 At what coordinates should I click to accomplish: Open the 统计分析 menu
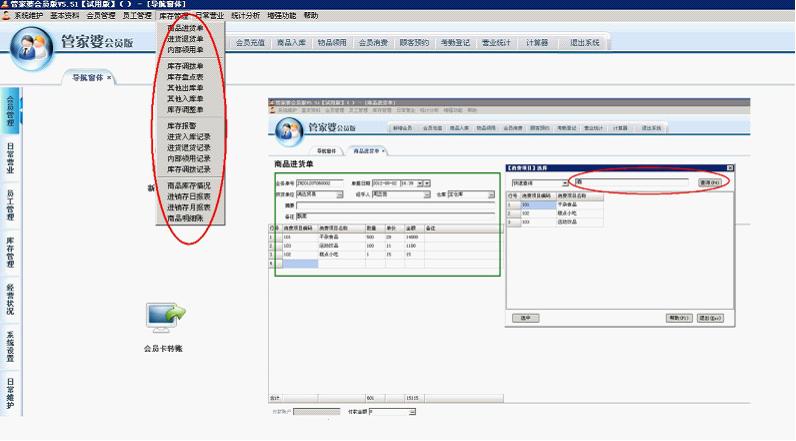tap(245, 16)
